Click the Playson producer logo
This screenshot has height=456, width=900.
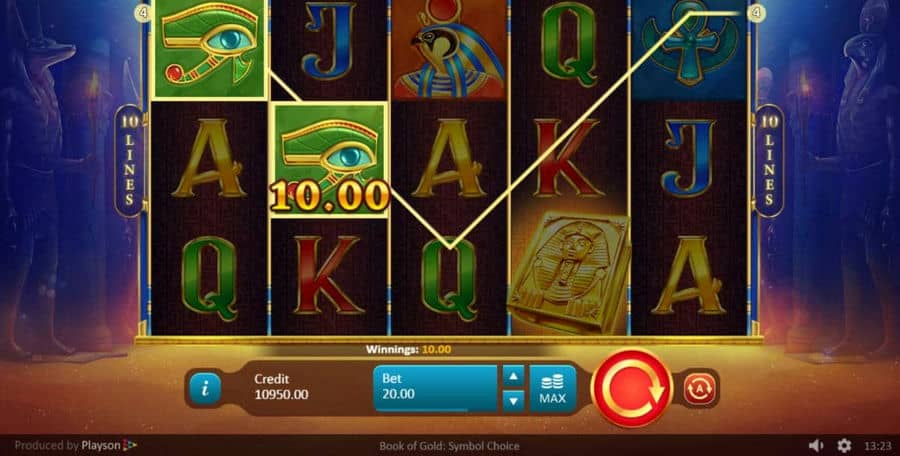109,446
